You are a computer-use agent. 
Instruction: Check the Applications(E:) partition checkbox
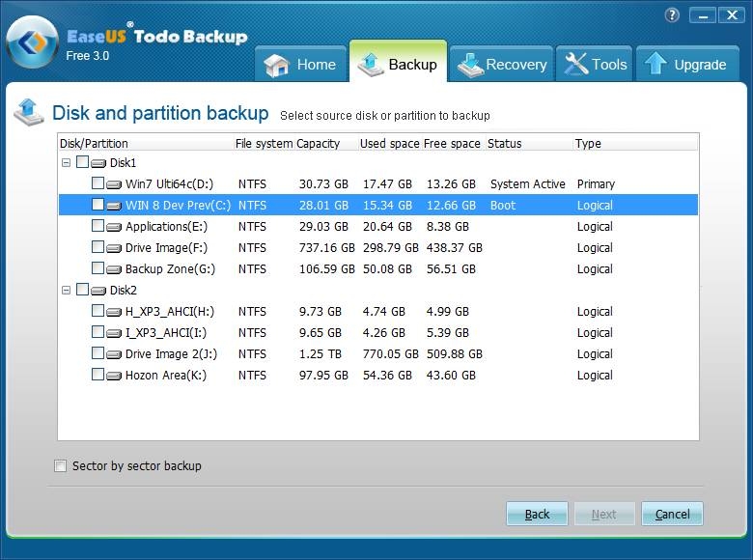(x=98, y=225)
